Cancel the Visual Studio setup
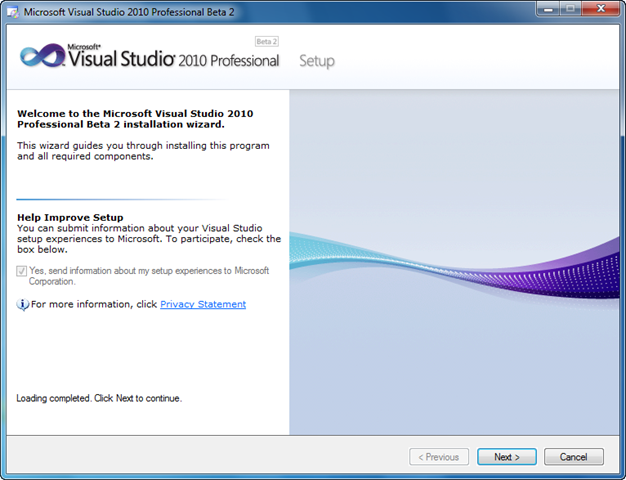626x480 pixels. [574, 457]
